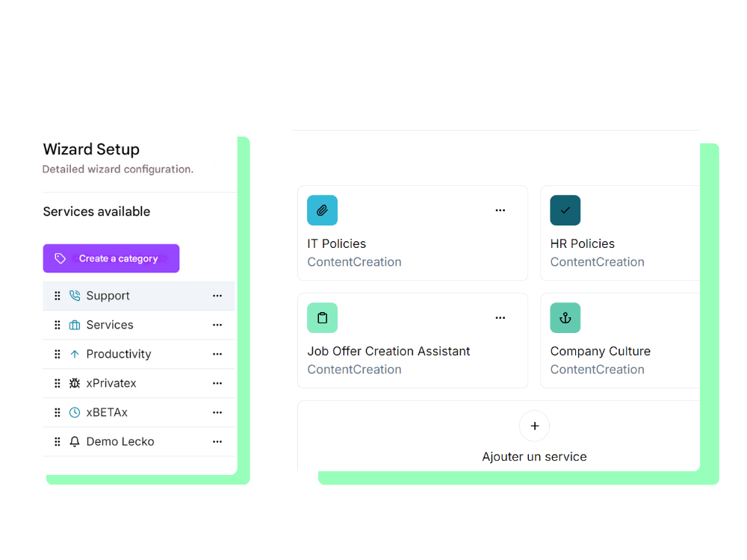Click the Ajouter un service label
The image size is (747, 560).
pyautogui.click(x=534, y=457)
